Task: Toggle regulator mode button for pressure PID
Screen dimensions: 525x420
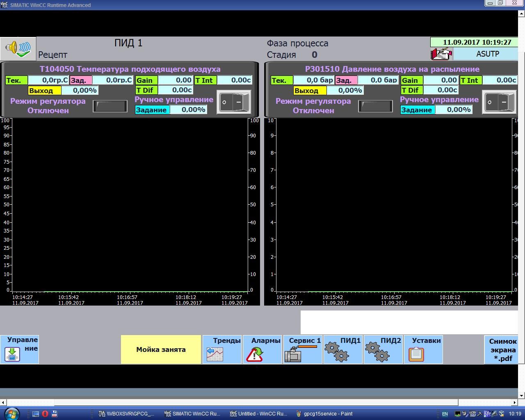Action: pos(375,106)
